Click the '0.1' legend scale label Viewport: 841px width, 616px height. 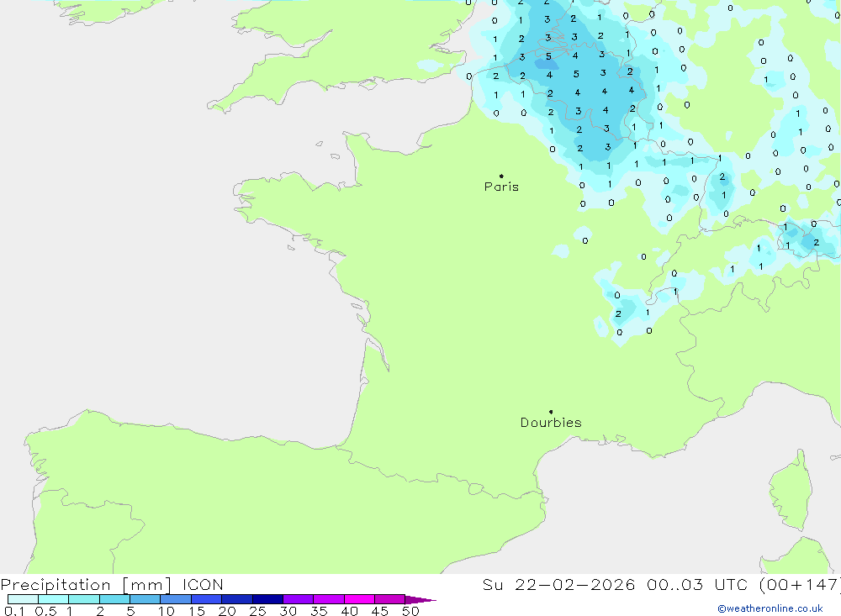click(14, 611)
